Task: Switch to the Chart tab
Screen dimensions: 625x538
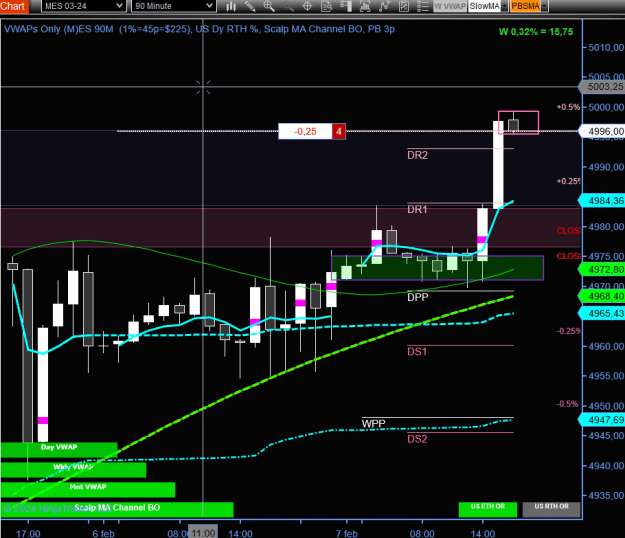Action: pyautogui.click(x=14, y=6)
